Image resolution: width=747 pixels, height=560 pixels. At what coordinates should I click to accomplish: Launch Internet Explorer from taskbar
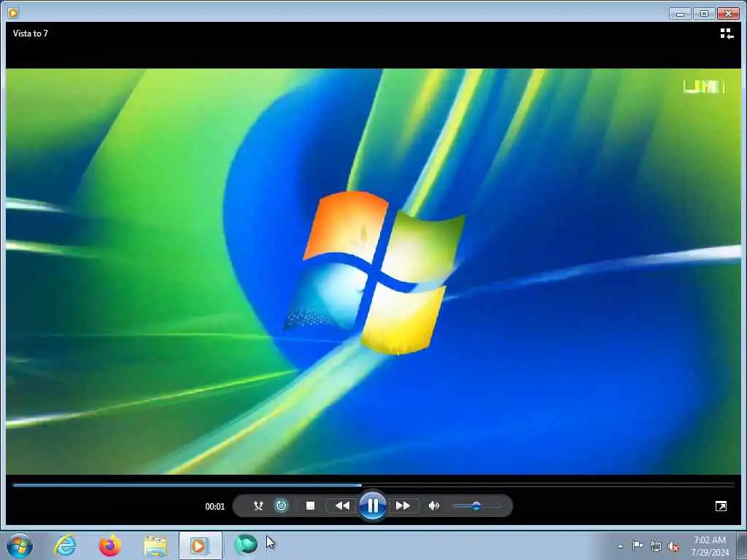[65, 545]
